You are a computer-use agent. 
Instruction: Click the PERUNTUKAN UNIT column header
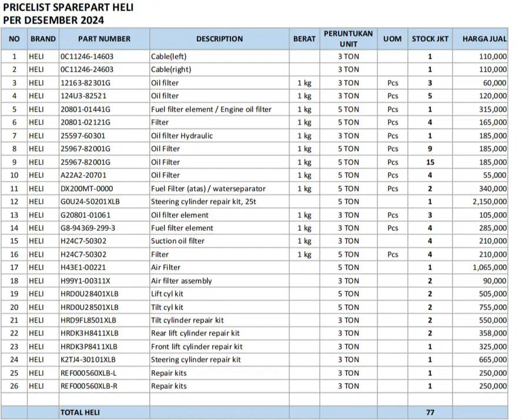click(348, 39)
